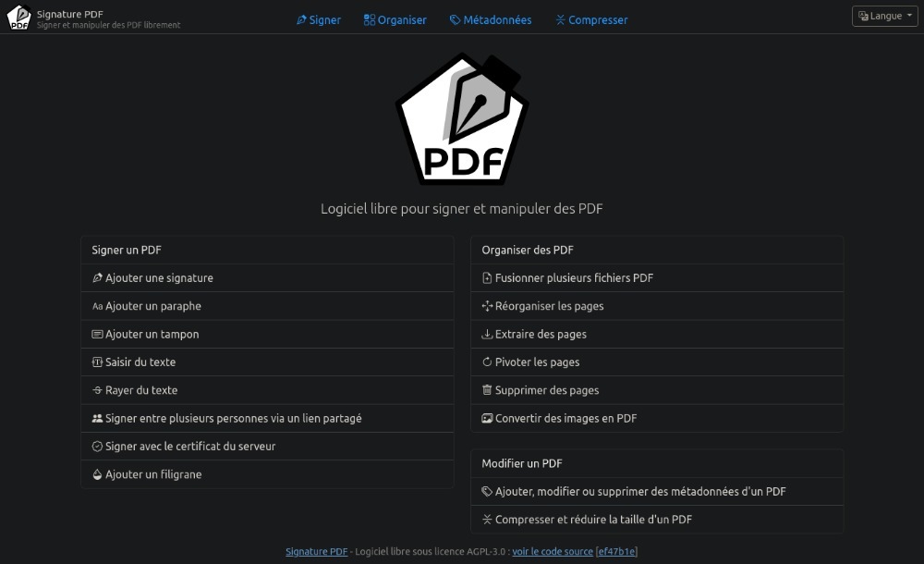Image resolution: width=924 pixels, height=564 pixels.
Task: Open the Signer menu in the top bar
Action: [319, 20]
